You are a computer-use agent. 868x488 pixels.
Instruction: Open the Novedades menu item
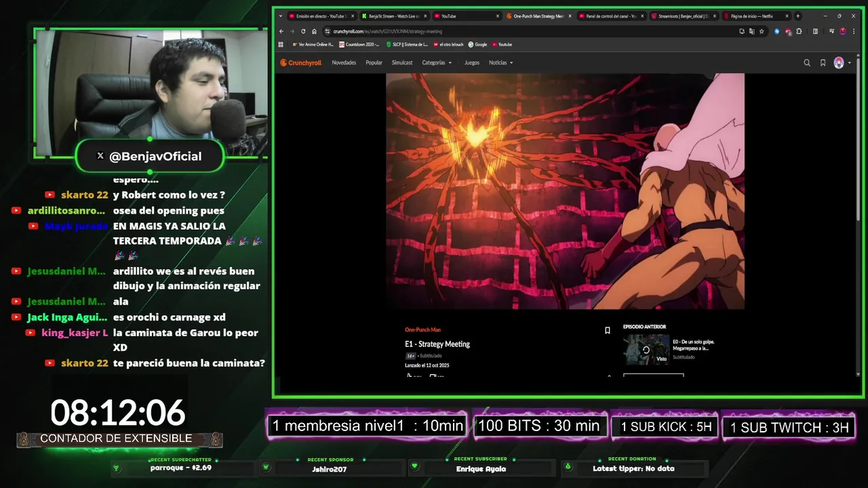[x=344, y=63]
